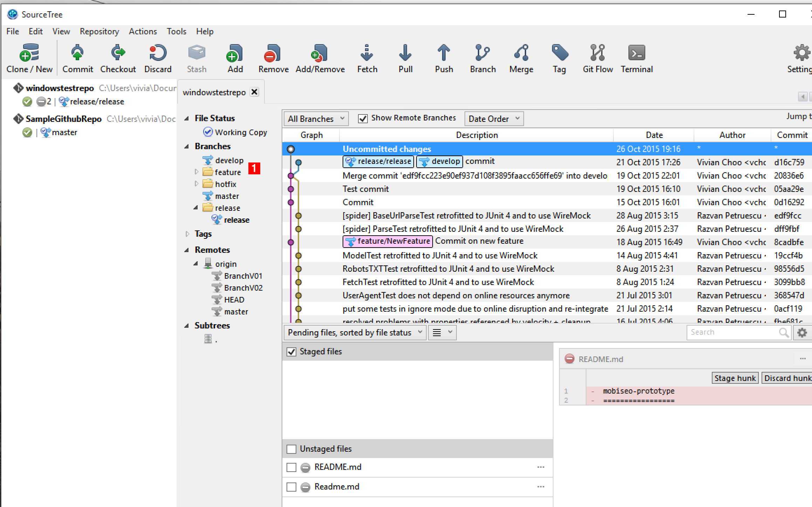Open the All Branches dropdown
The height and width of the screenshot is (507, 812).
[x=316, y=119]
